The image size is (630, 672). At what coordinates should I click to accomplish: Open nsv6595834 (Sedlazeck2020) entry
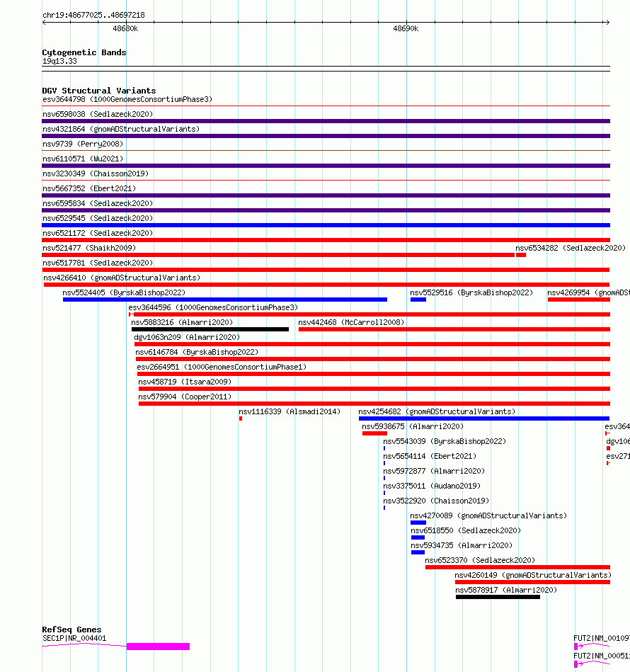[x=98, y=203]
